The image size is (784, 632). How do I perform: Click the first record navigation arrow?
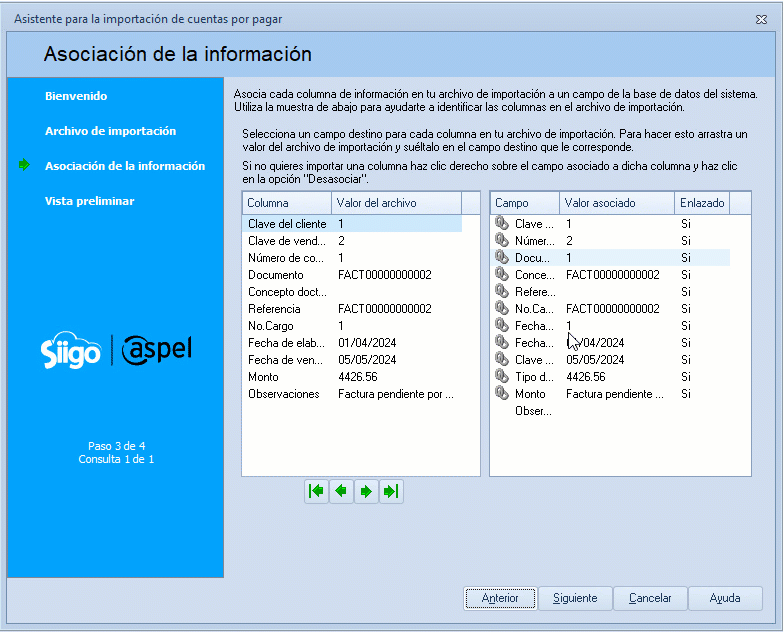317,491
